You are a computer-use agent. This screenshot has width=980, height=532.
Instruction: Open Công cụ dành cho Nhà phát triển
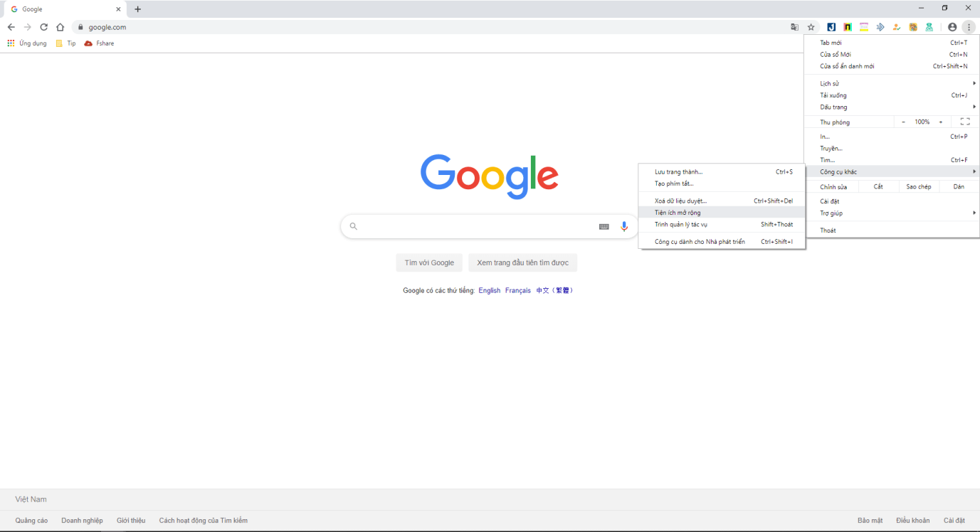[722, 242]
